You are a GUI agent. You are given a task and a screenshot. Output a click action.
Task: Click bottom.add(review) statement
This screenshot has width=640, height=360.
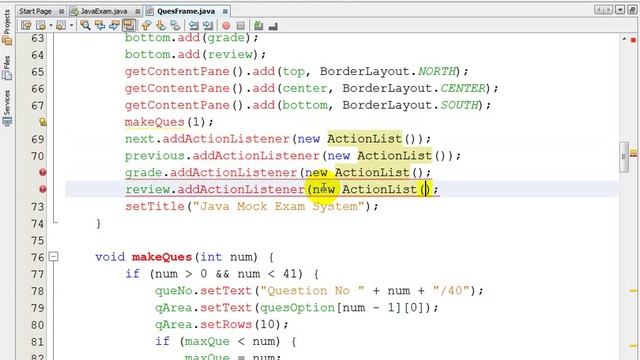[195, 54]
